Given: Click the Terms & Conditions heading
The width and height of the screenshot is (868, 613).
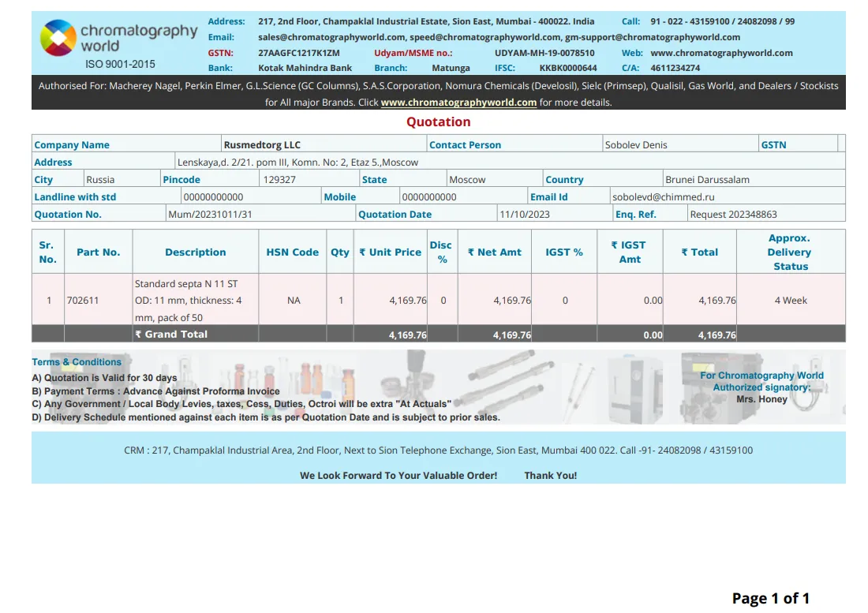Looking at the screenshot, I should tap(77, 362).
